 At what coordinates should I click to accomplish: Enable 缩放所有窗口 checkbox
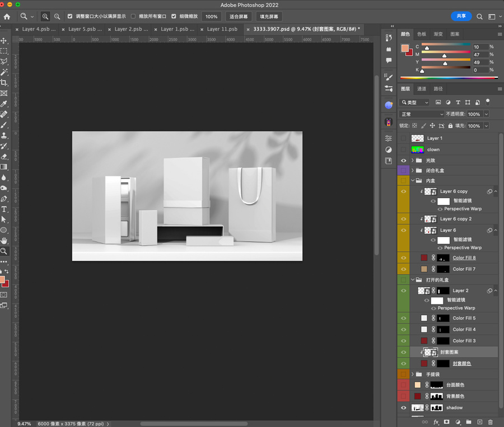tap(133, 16)
